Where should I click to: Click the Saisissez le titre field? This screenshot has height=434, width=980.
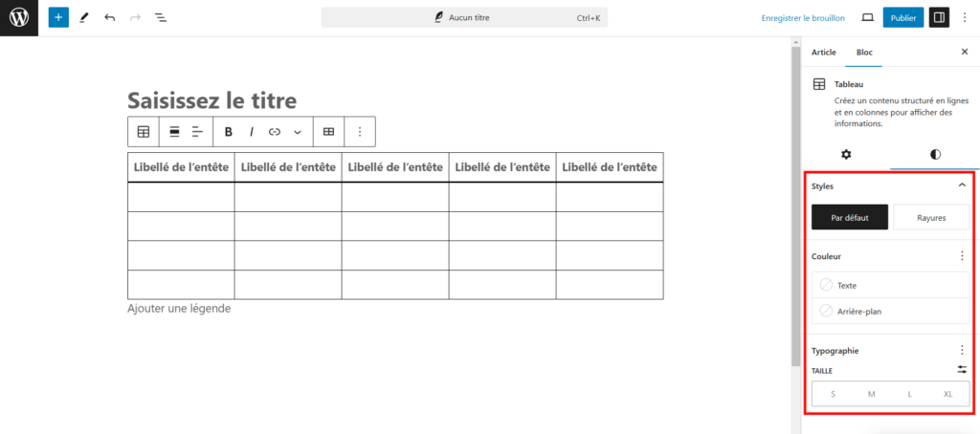(212, 100)
